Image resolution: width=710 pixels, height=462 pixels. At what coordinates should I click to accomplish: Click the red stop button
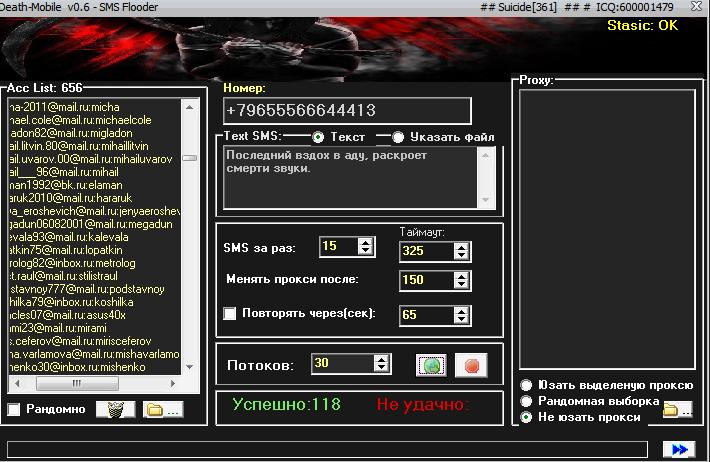[471, 365]
